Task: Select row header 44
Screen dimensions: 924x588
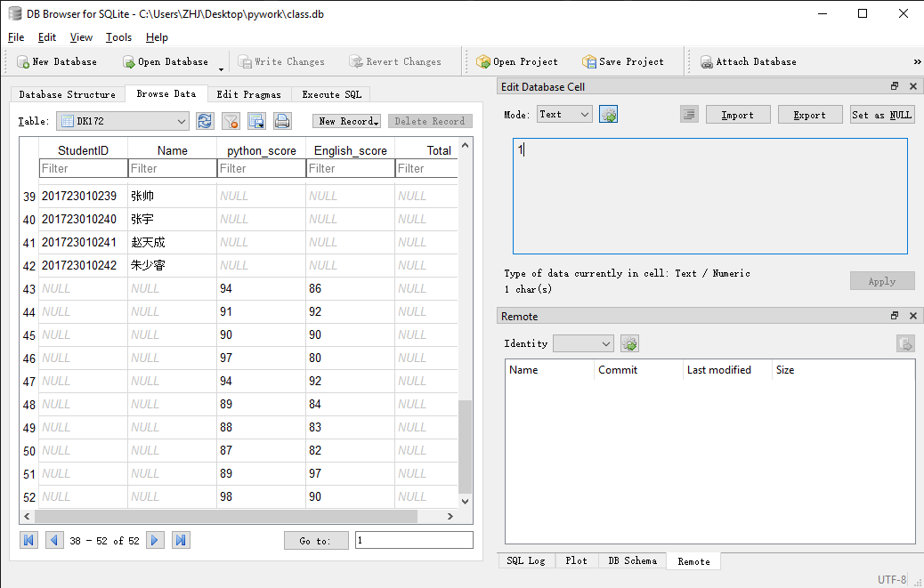Action: (x=28, y=312)
